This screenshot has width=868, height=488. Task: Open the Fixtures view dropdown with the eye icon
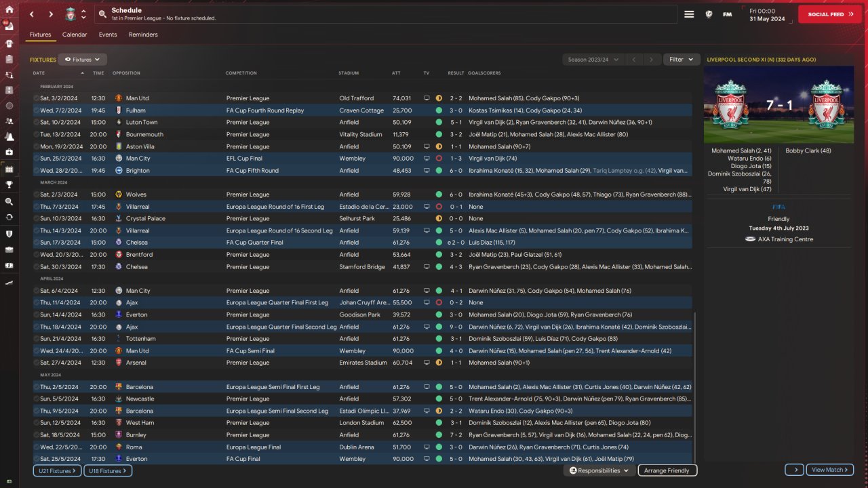pyautogui.click(x=83, y=60)
